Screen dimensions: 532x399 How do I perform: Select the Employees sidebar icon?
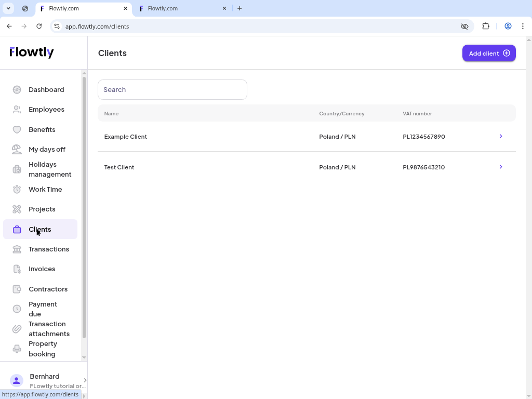click(x=17, y=109)
